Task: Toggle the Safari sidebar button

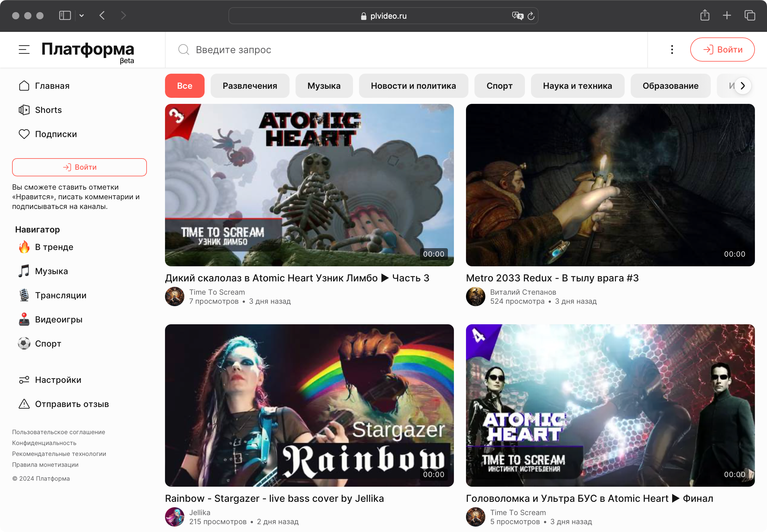Action: point(65,16)
